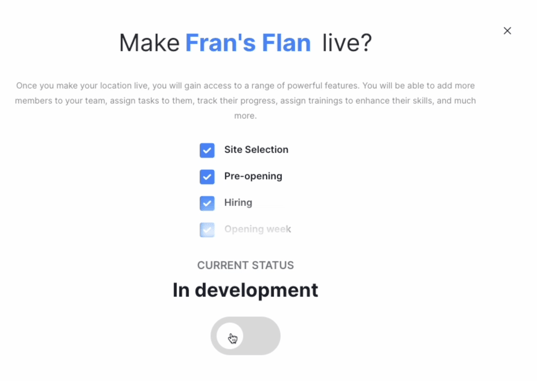Click the word Make in the title

pos(149,43)
